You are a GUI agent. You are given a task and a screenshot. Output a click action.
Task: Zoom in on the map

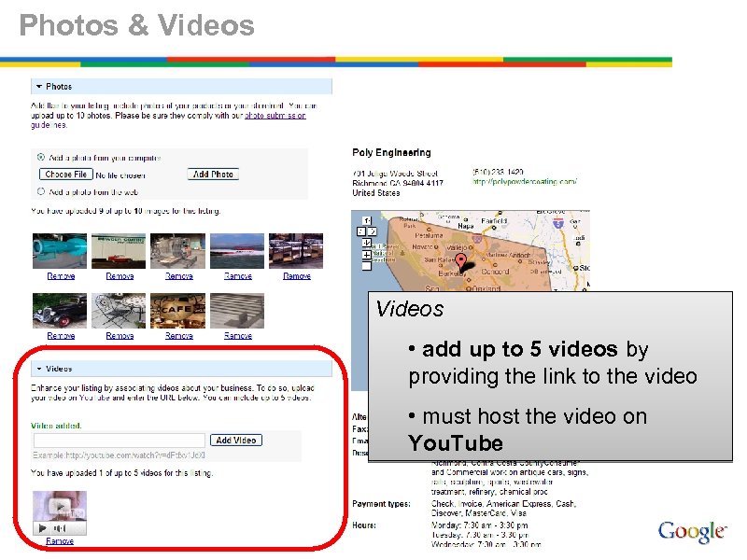click(366, 254)
